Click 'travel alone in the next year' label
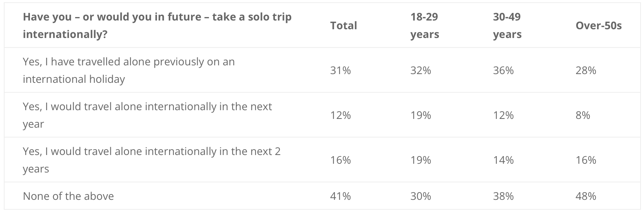The width and height of the screenshot is (644, 212). 147,115
